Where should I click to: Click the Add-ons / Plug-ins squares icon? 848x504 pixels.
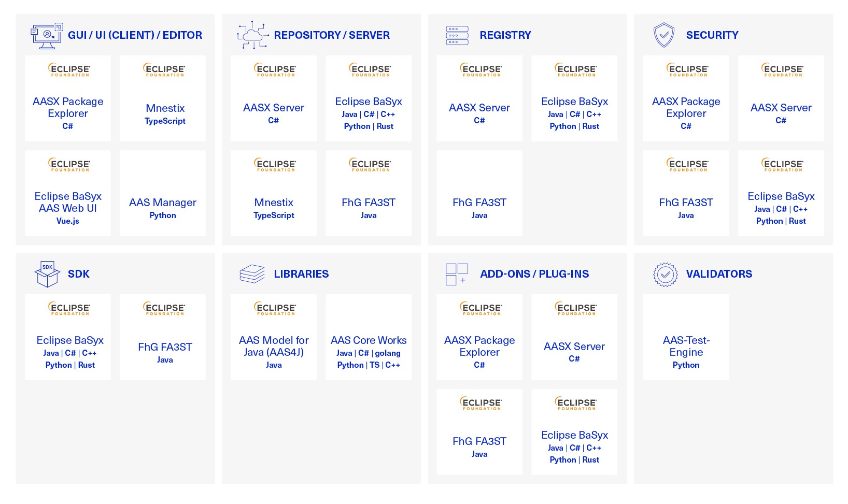457,274
